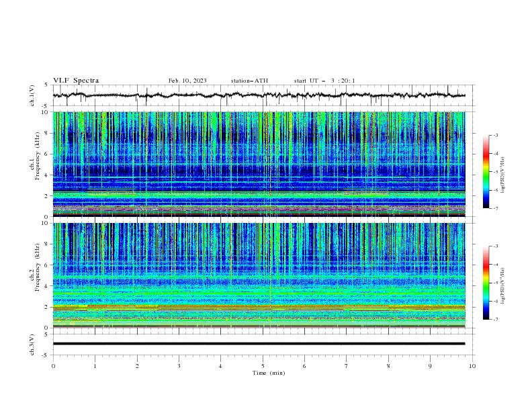Viewport: 532px width, 411px height.
Task: Click the ch.2 spectrogram panel
Action: pyautogui.click(x=259, y=275)
